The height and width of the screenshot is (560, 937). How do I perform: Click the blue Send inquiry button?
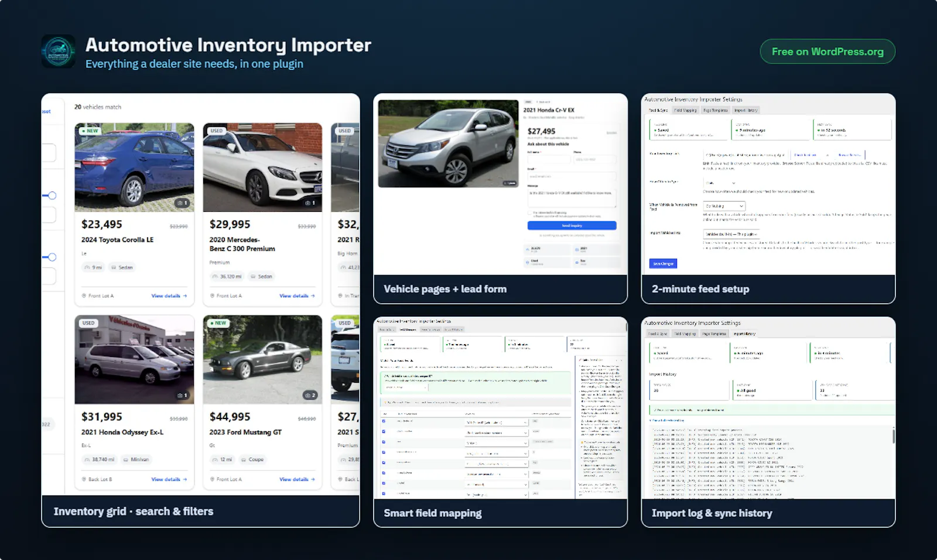(x=572, y=225)
